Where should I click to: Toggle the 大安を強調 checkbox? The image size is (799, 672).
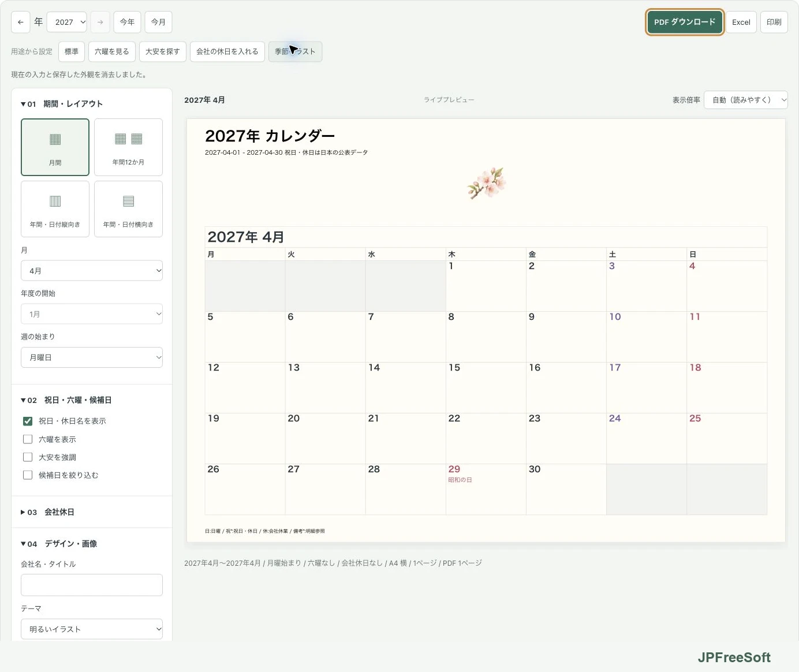[28, 457]
